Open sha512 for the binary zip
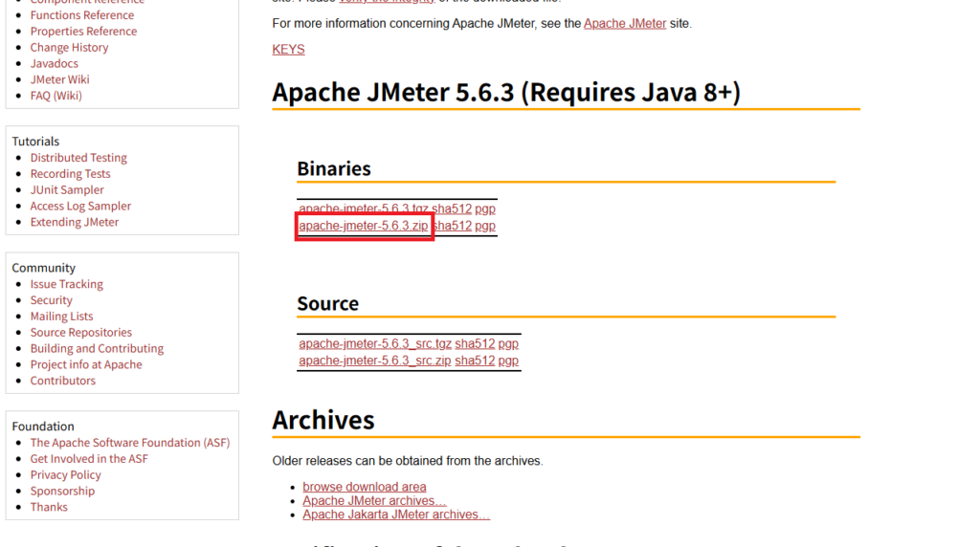980x547 pixels. (x=453, y=226)
